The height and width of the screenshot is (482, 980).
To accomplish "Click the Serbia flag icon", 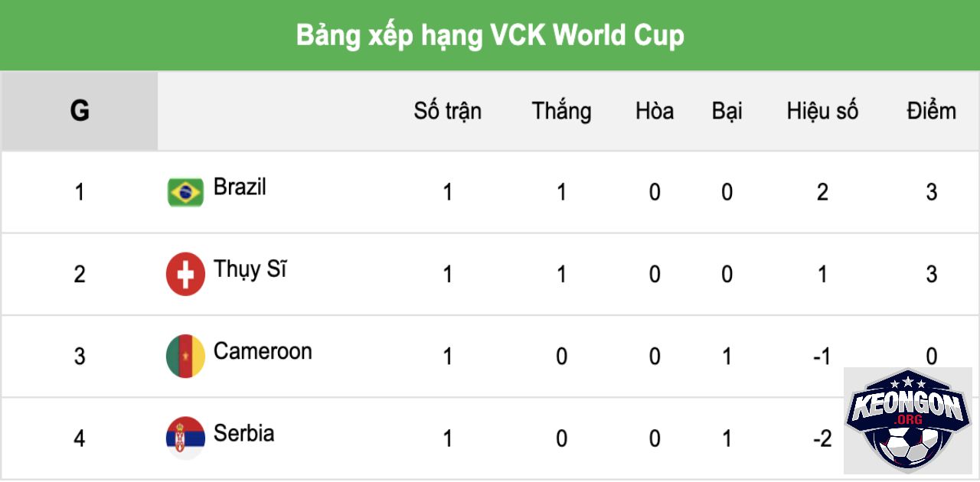I will [185, 438].
